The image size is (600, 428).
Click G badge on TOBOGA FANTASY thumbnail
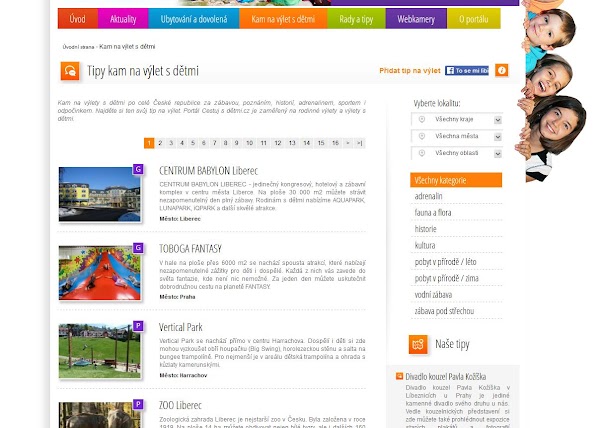point(138,248)
